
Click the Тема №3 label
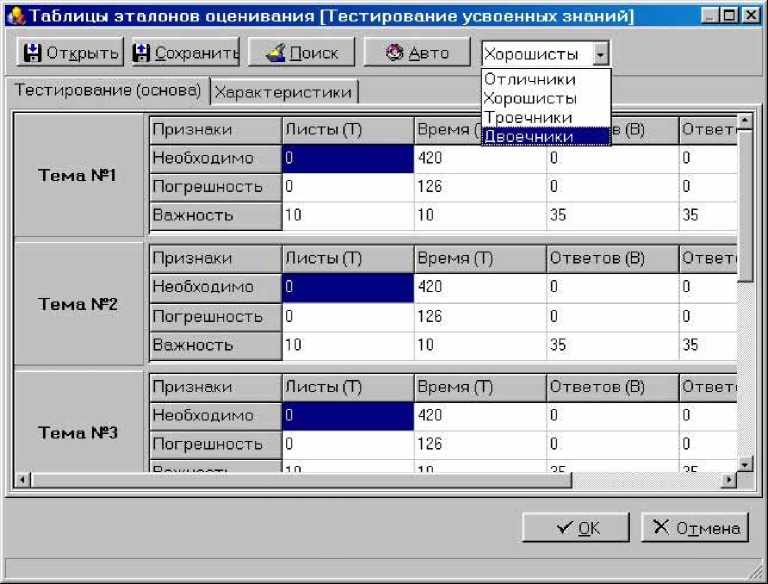click(x=77, y=433)
